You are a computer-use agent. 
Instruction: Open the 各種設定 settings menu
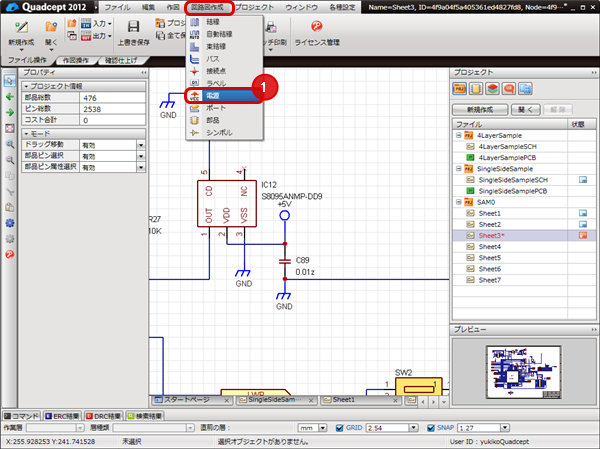[x=342, y=7]
